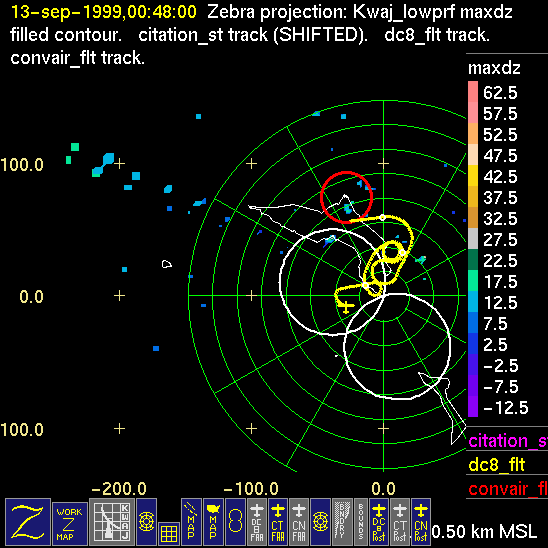Click the dc8_flt track legend label
The height and width of the screenshot is (548, 548).
coord(497,465)
